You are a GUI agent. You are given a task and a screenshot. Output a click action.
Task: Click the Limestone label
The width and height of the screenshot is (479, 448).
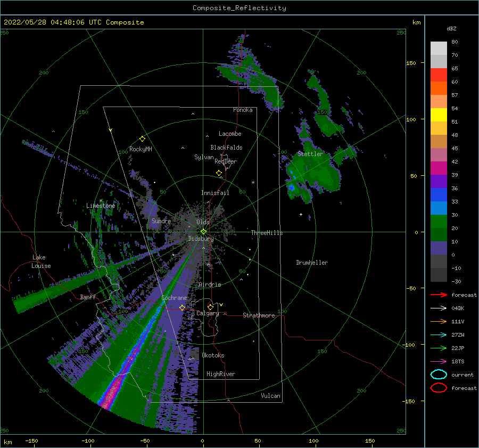(x=101, y=206)
